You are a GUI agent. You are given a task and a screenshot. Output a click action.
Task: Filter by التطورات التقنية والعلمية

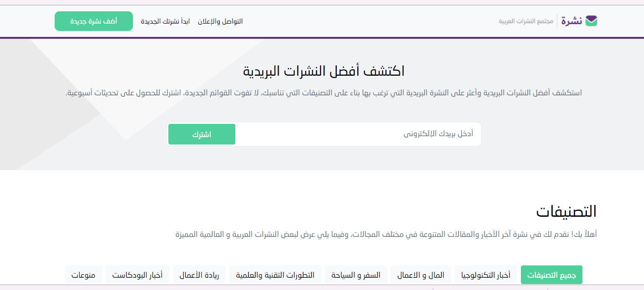(x=275, y=275)
